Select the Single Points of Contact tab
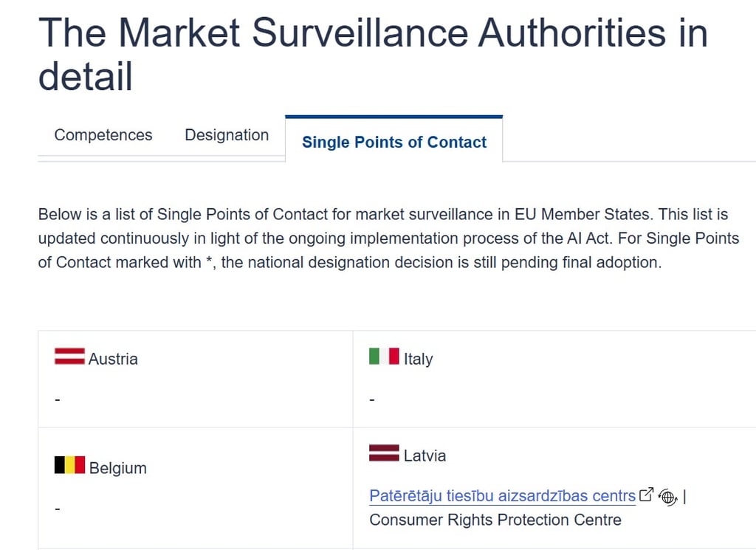The height and width of the screenshot is (550, 756). (x=394, y=142)
